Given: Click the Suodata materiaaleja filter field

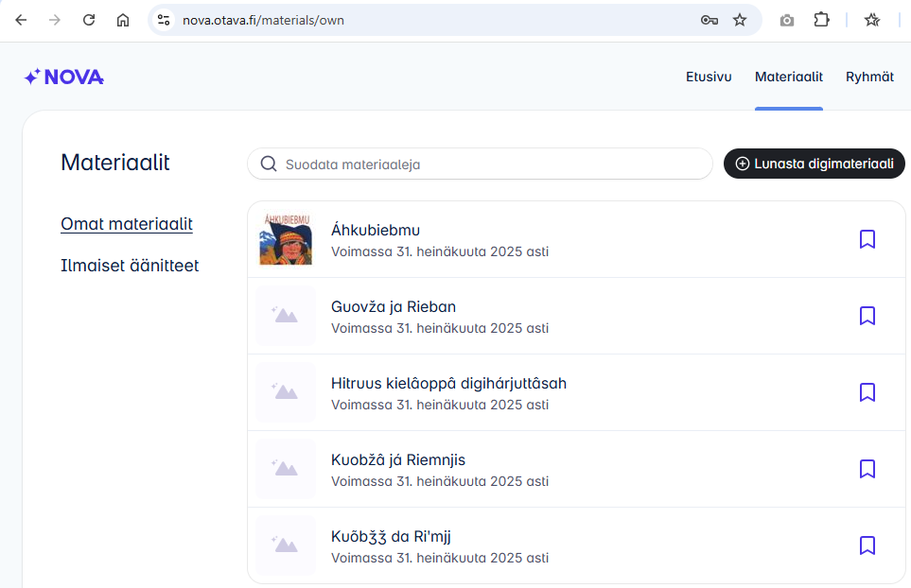Looking at the screenshot, I should click(x=480, y=164).
